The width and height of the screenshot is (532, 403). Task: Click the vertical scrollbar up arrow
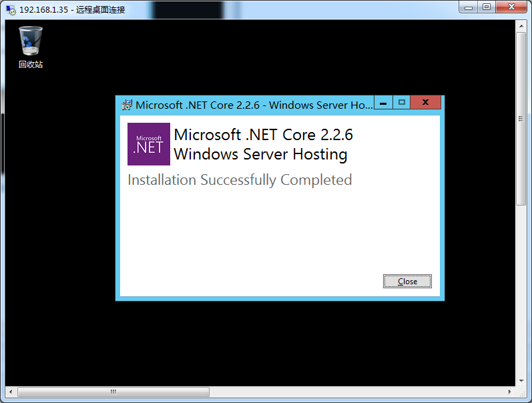coord(521,25)
